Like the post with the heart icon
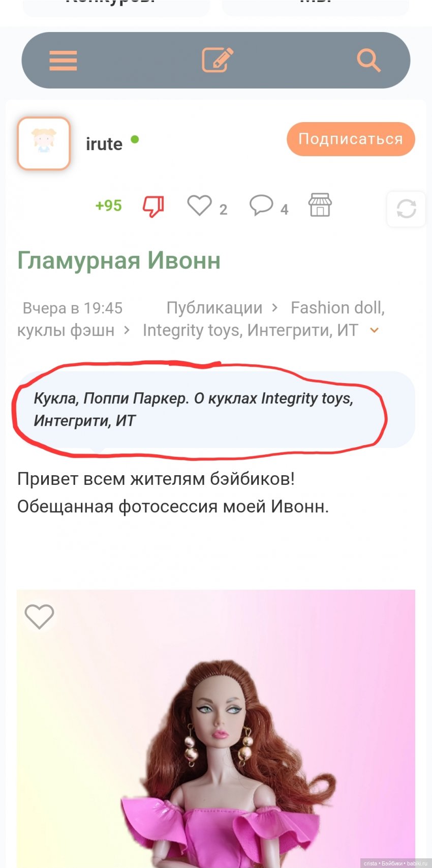The height and width of the screenshot is (868, 432). [x=199, y=206]
